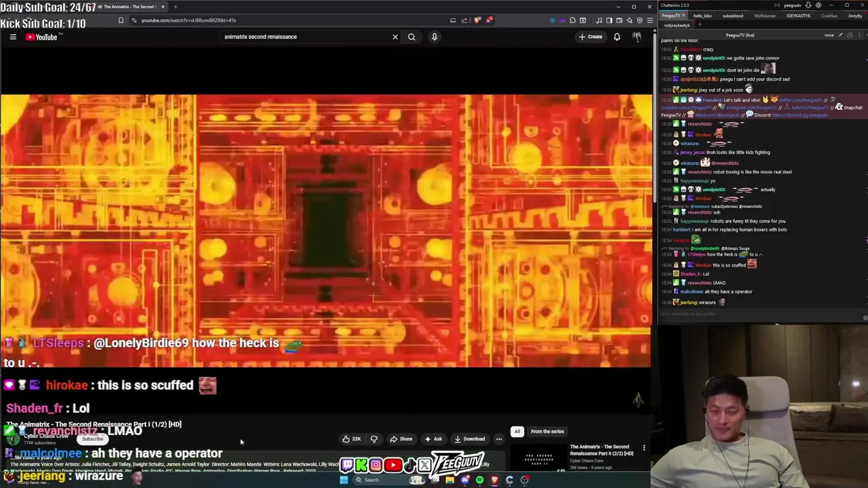Click the YouTube video player area

point(325,230)
